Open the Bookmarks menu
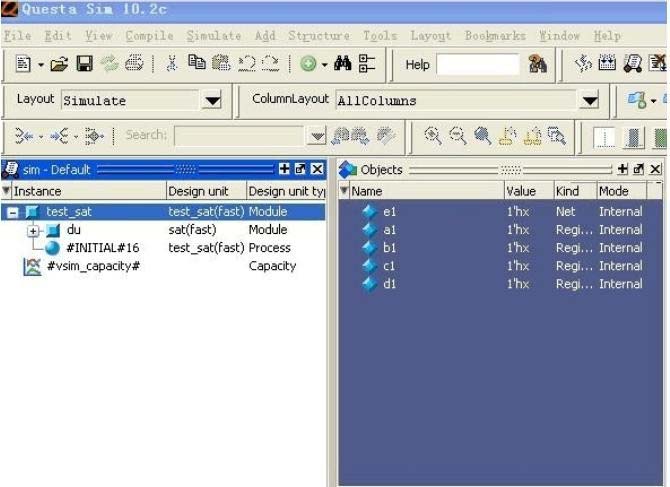670x487 pixels. [x=495, y=36]
